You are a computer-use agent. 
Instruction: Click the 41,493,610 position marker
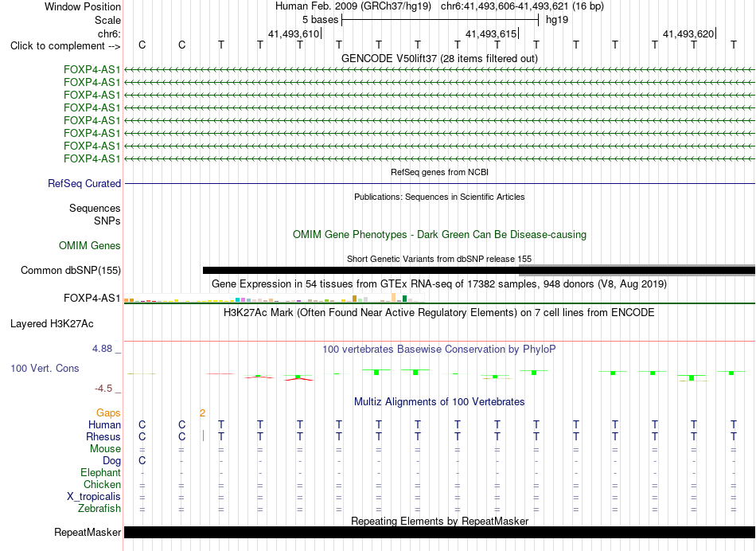[294, 33]
